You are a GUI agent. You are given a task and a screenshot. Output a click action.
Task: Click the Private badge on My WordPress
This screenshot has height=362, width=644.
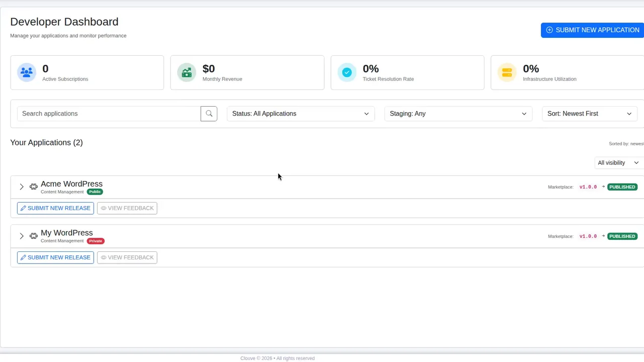pyautogui.click(x=96, y=241)
